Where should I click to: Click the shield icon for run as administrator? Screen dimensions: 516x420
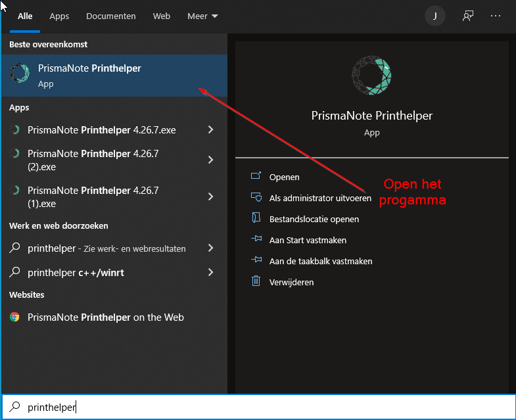point(256,197)
